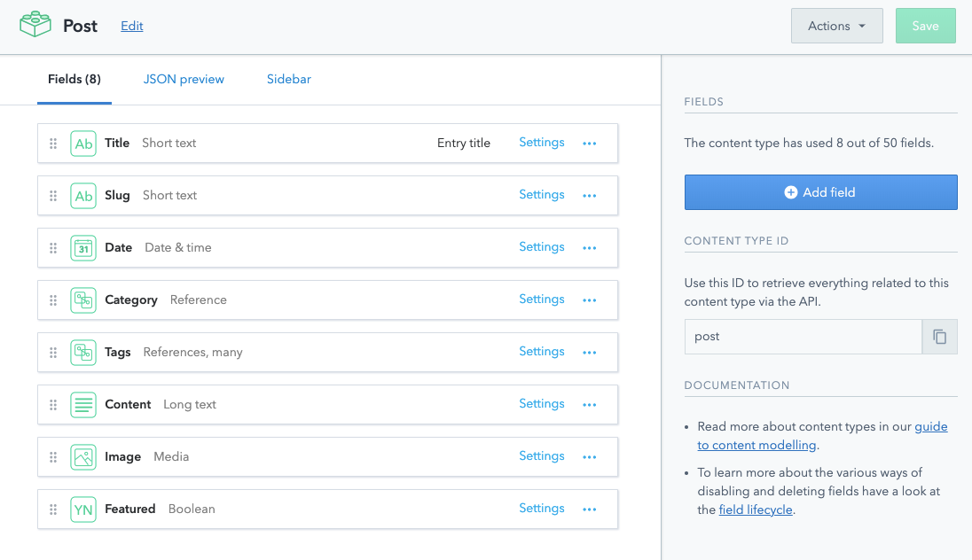Click the Short text icon beside Title

83,143
